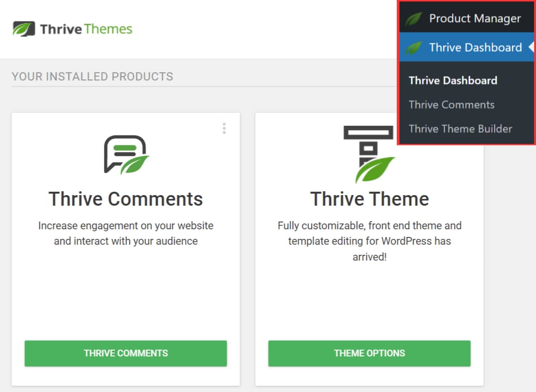Click the Thrive Comments card heading

[x=126, y=199]
